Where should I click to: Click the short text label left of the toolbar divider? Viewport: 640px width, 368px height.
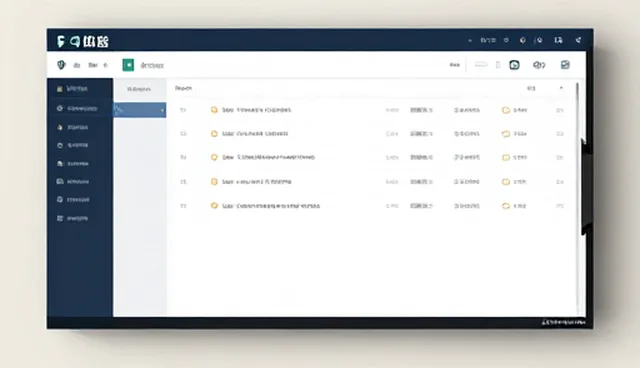tap(455, 65)
